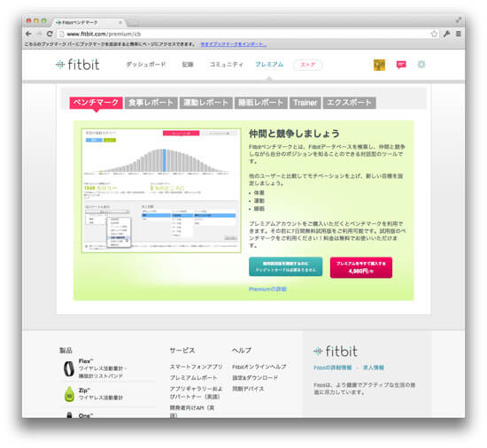Click the Flex wristband product icon
This screenshot has width=487, height=448.
pyautogui.click(x=69, y=369)
